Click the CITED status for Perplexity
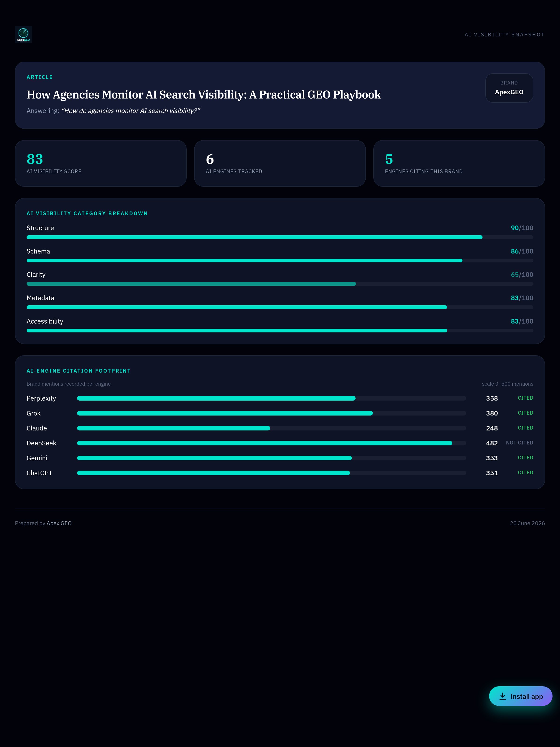 525,398
